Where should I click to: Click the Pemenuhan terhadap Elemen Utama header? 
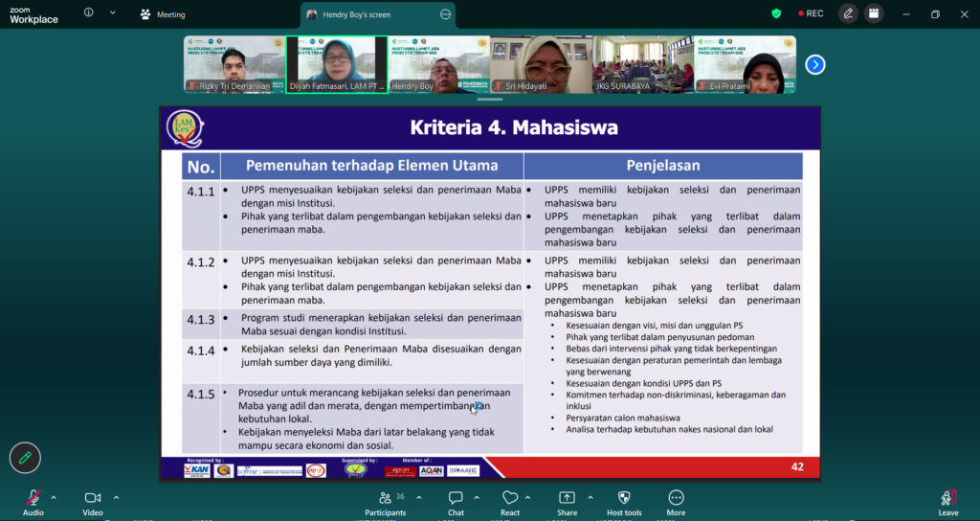tap(372, 166)
